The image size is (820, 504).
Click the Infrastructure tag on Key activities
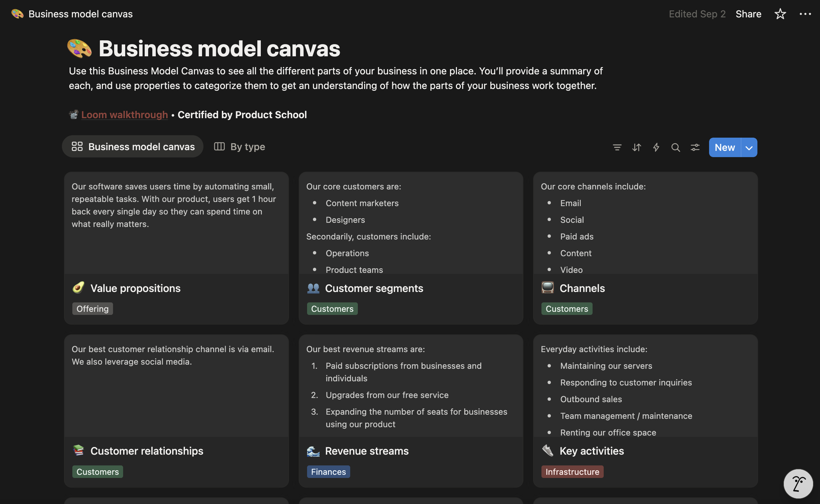[572, 472]
